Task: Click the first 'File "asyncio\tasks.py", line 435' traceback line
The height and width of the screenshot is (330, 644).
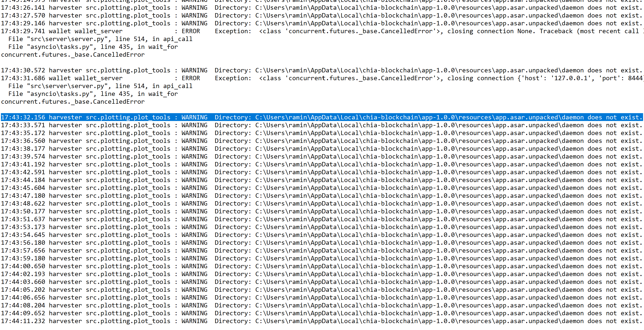Action: 93,47
